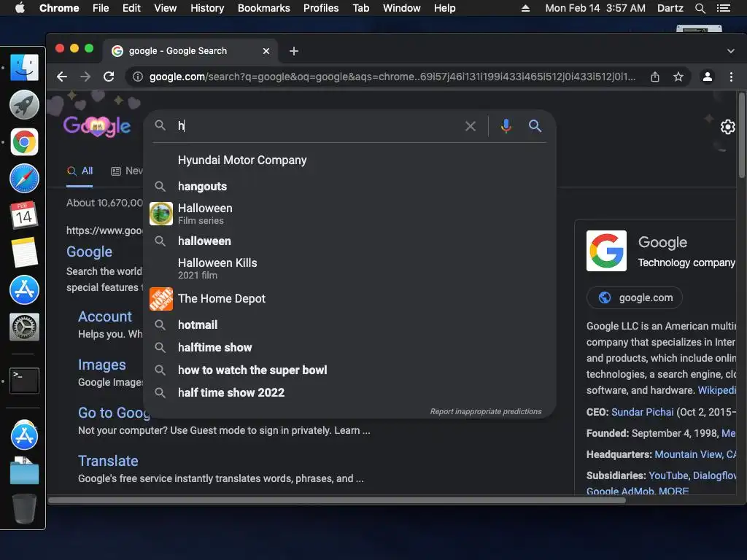
Task: Open Calendar showing Feb 14 in dock
Action: pos(24,215)
